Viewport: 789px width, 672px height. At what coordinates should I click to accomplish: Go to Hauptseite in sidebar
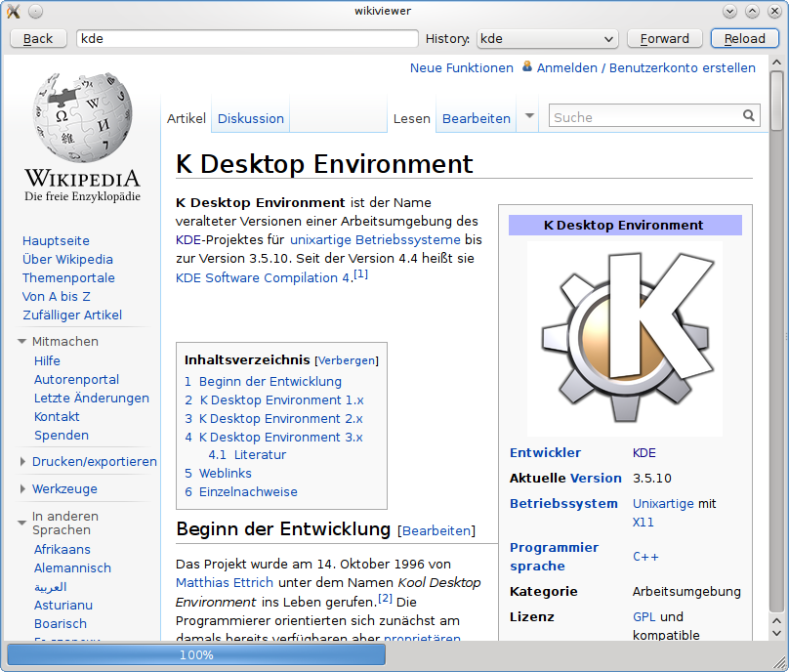tap(56, 241)
